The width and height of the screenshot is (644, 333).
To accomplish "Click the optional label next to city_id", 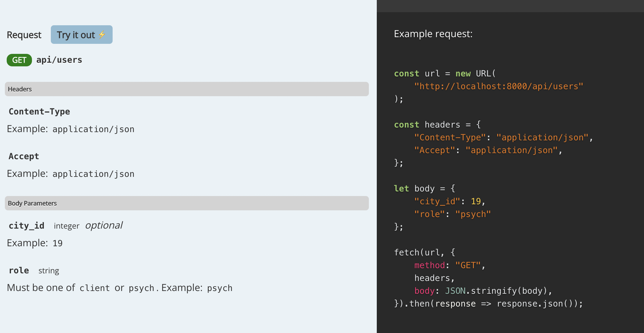I will 104,225.
